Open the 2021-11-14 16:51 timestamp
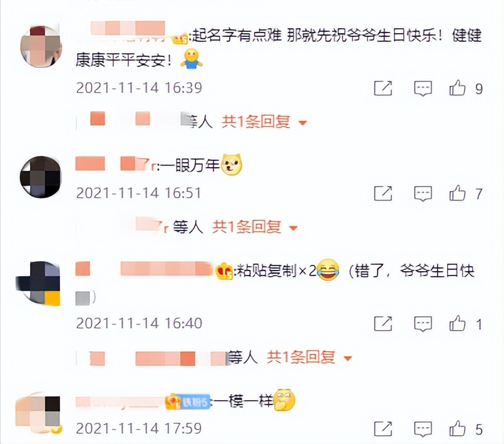The width and height of the screenshot is (504, 444). 138,193
